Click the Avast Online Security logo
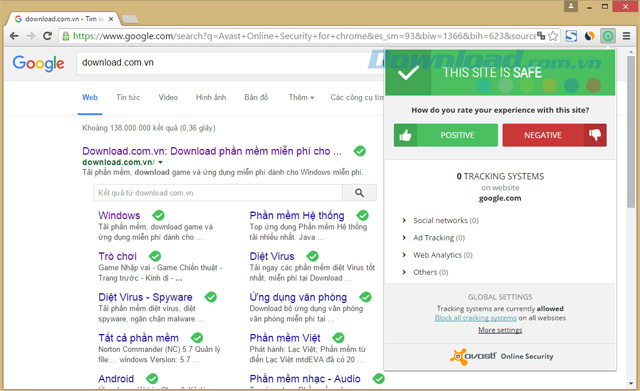640x391 pixels. (502, 356)
